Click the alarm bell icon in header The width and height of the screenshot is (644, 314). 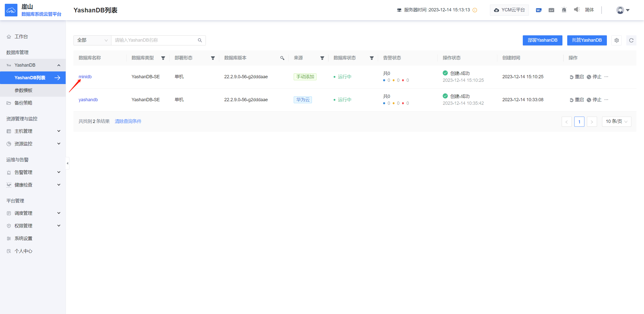pyautogui.click(x=564, y=10)
